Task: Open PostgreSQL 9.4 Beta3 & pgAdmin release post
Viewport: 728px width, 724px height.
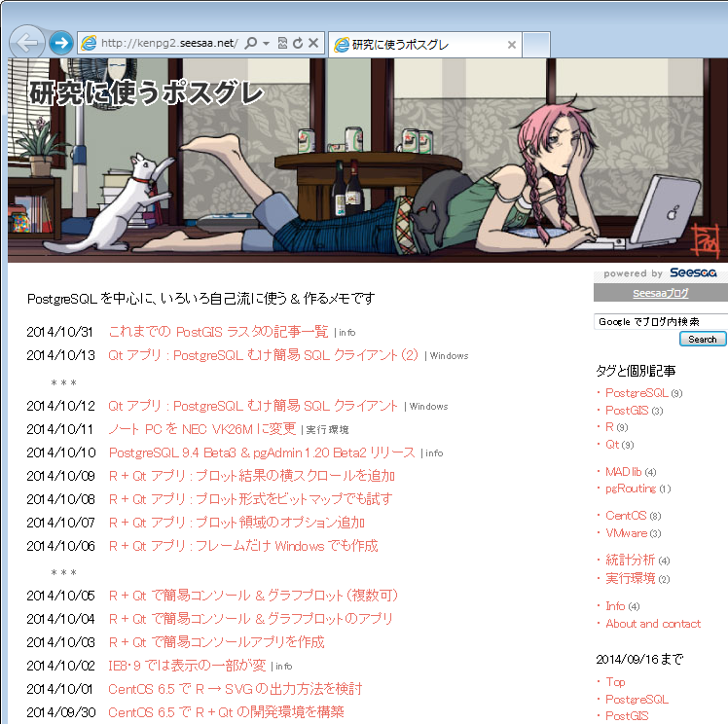Action: pyautogui.click(x=262, y=452)
